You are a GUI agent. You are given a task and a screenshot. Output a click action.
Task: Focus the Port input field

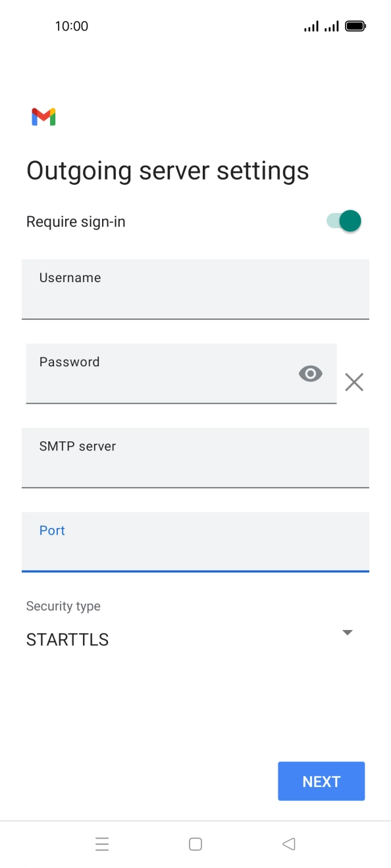(195, 542)
